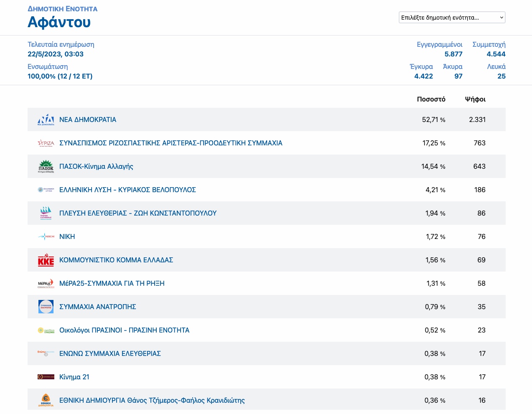Click the 643 votes cell
Image resolution: width=532 pixels, height=414 pixels.
tap(479, 166)
